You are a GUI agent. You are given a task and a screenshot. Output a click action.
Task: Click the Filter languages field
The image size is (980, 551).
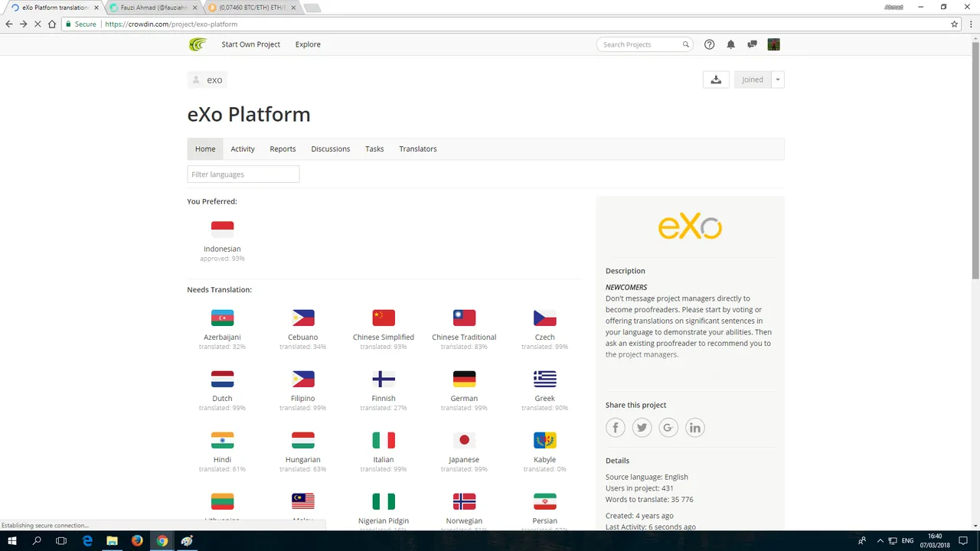click(243, 174)
